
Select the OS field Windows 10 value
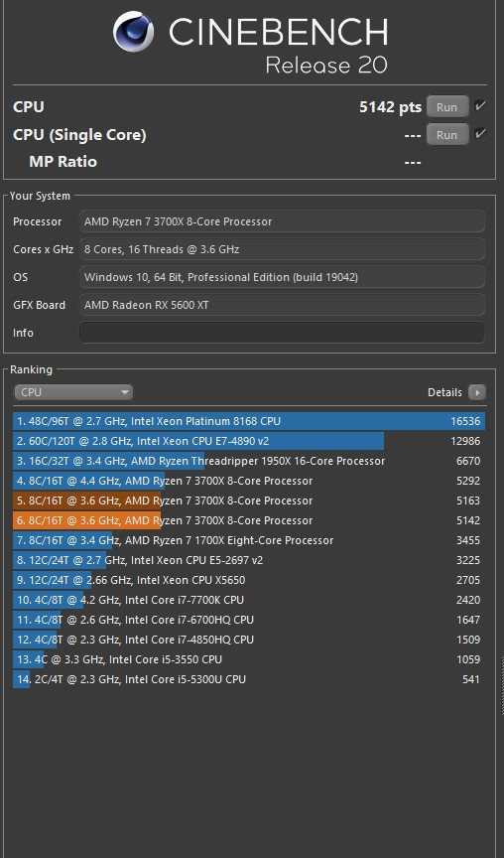point(282,277)
